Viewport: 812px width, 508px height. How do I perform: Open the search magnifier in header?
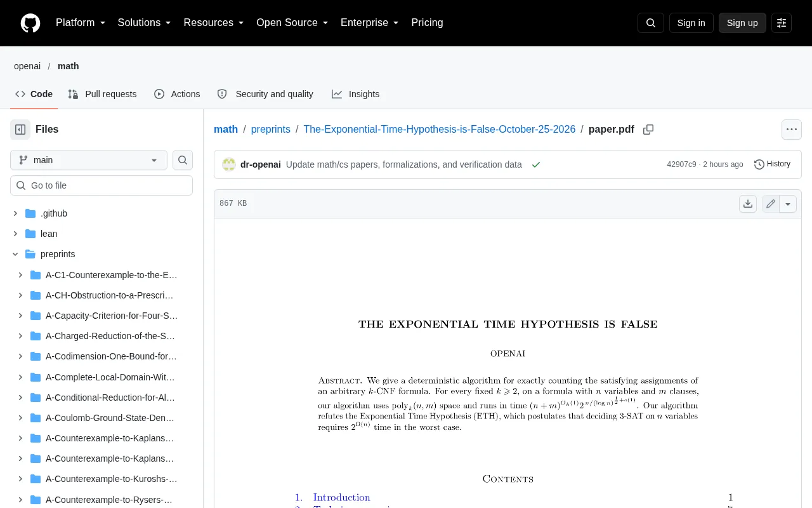(x=651, y=23)
